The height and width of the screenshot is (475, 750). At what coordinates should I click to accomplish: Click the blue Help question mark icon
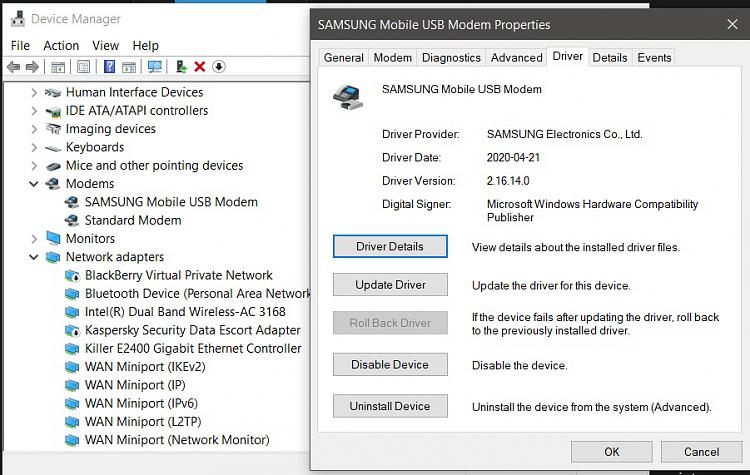point(110,66)
